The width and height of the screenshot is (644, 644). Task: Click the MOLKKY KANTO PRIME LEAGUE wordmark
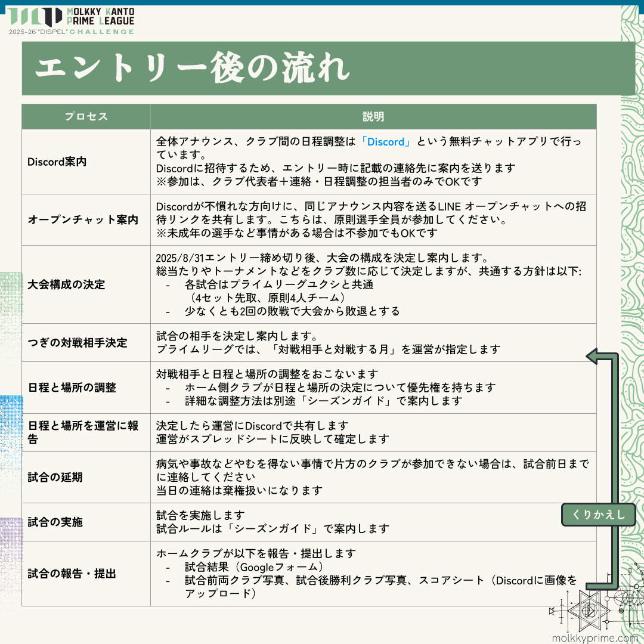tap(100, 16)
